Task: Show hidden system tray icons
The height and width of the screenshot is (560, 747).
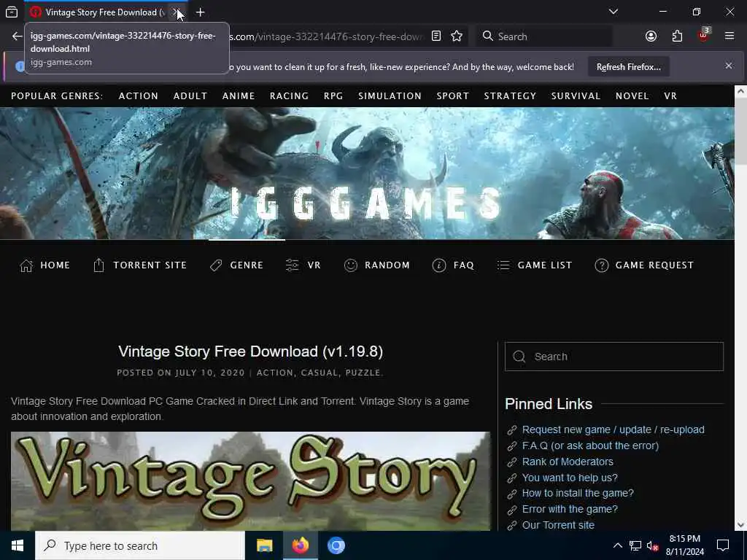Action: [x=617, y=545]
